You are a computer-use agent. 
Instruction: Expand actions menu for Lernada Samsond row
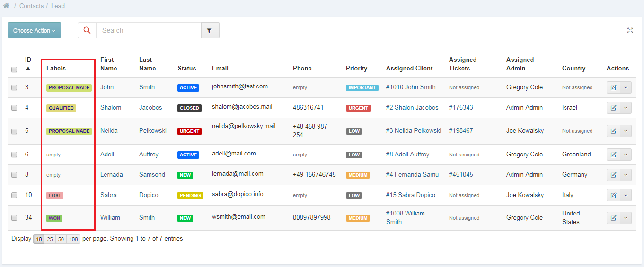click(626, 175)
